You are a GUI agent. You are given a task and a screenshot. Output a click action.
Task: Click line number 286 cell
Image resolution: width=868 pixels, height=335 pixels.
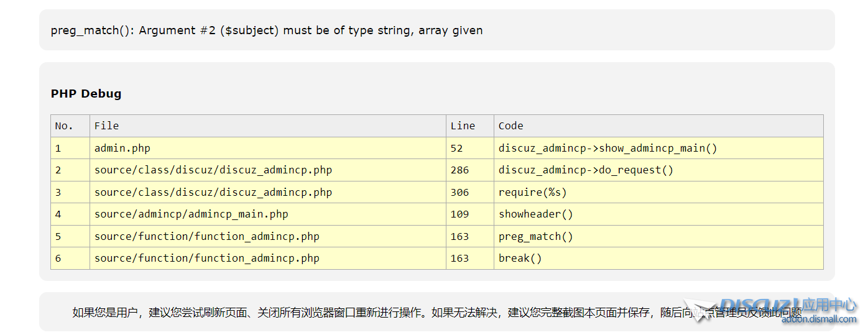459,170
